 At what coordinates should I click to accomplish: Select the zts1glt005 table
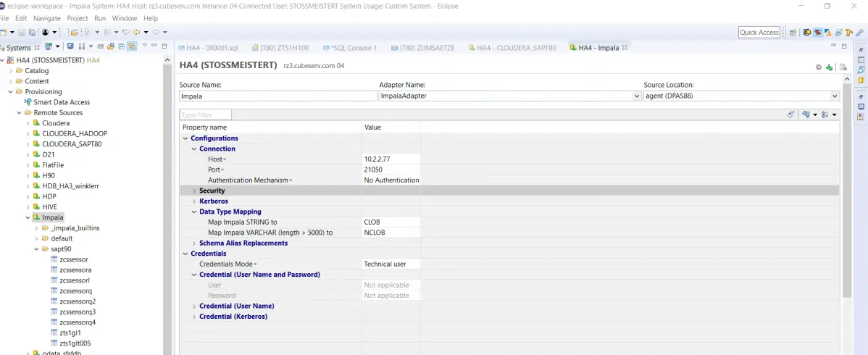tap(75, 343)
